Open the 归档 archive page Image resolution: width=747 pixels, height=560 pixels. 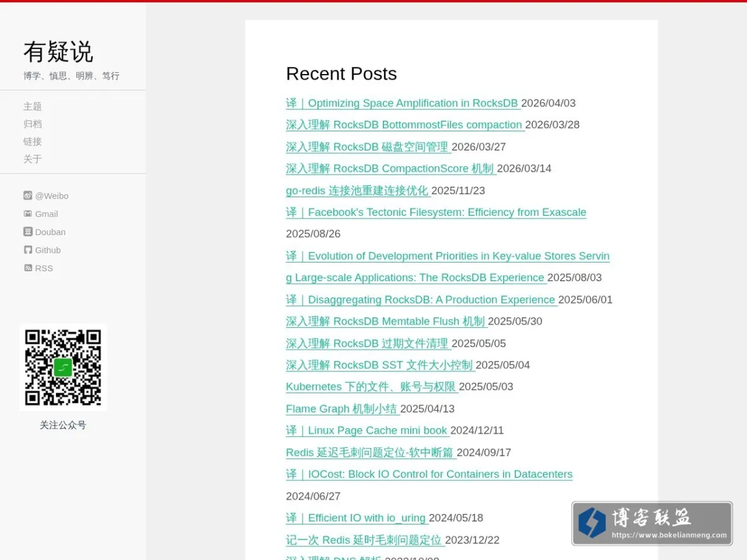click(x=33, y=124)
